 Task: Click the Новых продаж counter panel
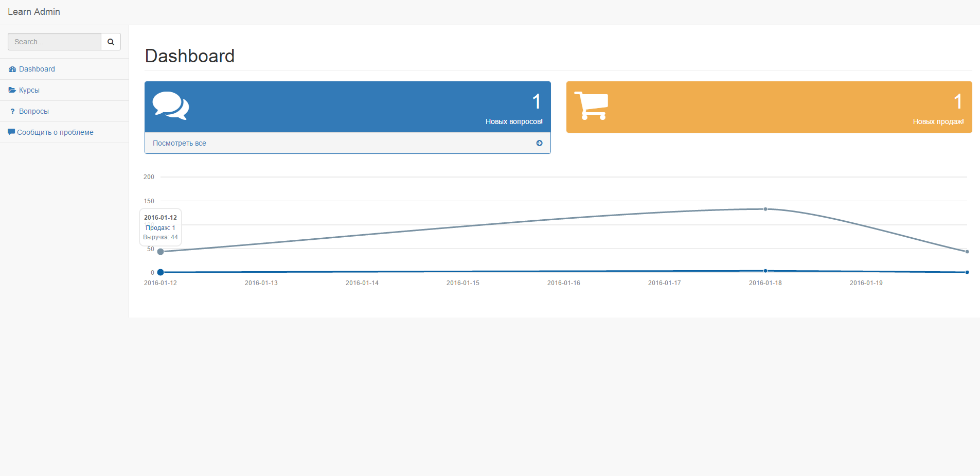pyautogui.click(x=769, y=107)
